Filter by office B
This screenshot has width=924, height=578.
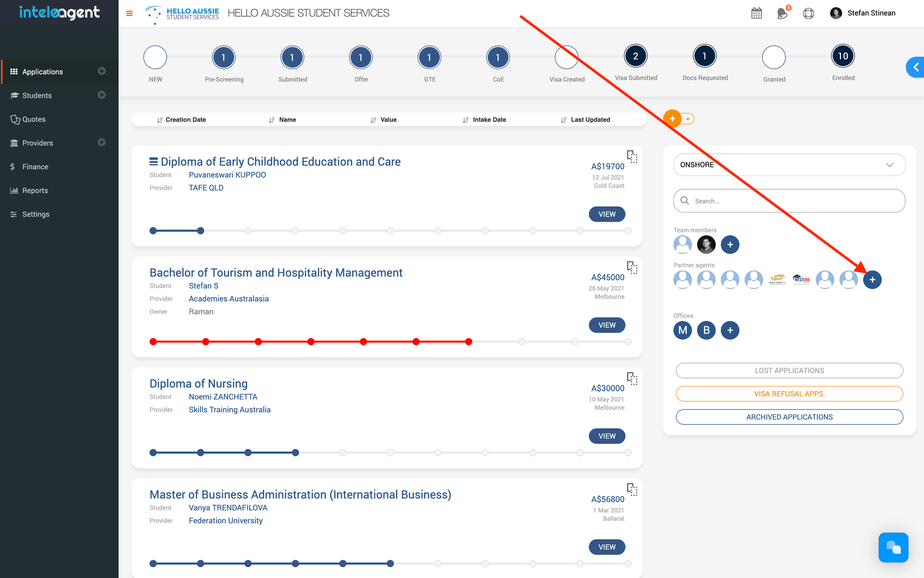(706, 330)
